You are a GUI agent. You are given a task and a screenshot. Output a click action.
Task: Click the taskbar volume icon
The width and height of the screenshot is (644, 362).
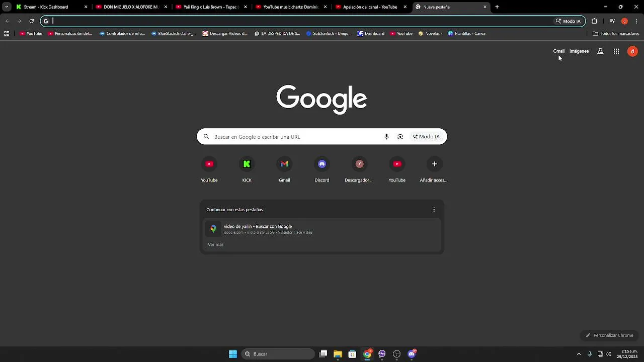point(609,354)
